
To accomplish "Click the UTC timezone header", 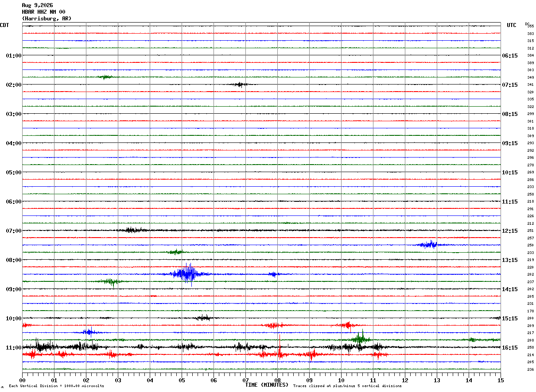I will pyautogui.click(x=512, y=25).
